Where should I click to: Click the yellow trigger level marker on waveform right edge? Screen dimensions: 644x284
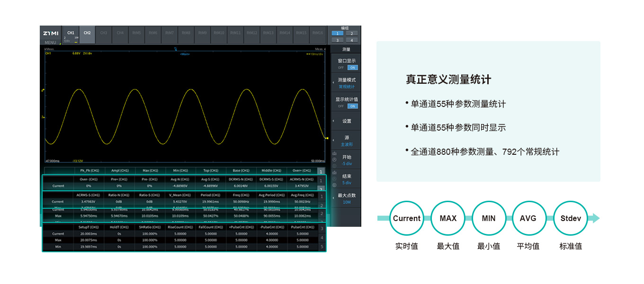[327, 138]
